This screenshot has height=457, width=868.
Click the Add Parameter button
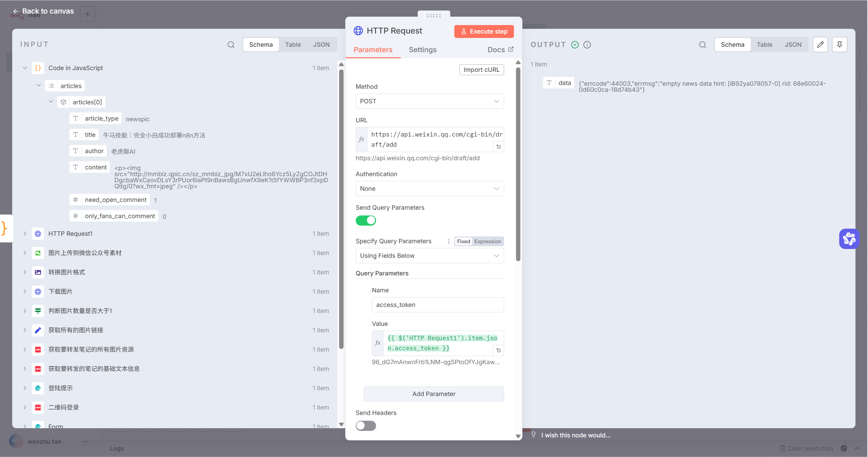[x=433, y=394]
